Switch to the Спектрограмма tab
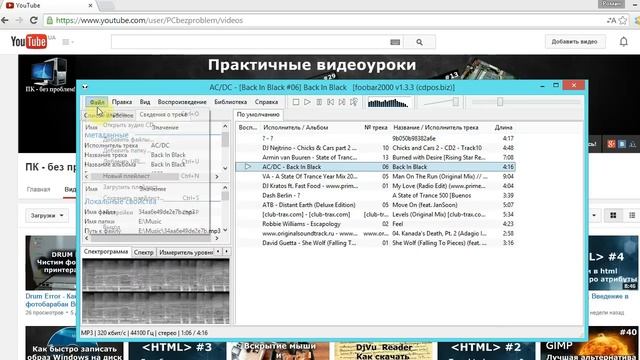Screen dimensions: 640x360 click(106, 252)
